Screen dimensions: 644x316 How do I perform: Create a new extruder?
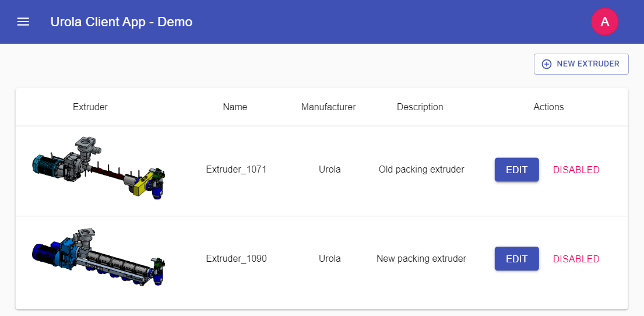click(581, 64)
